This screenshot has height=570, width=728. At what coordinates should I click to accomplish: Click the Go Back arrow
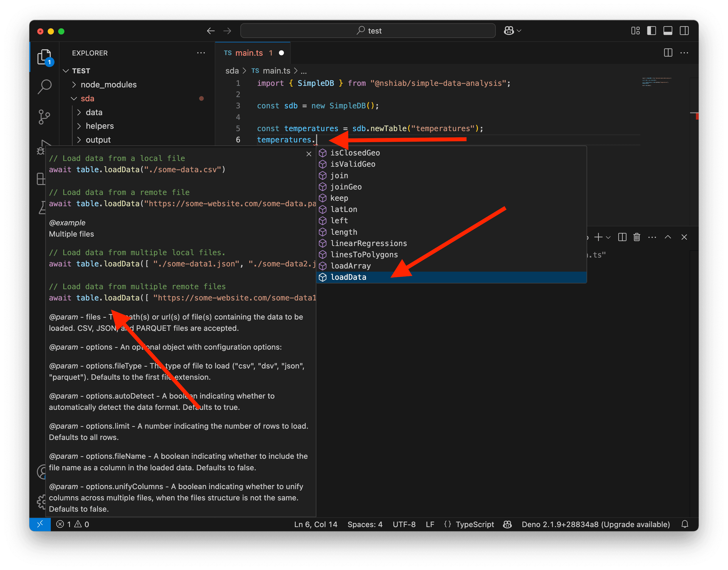[211, 31]
